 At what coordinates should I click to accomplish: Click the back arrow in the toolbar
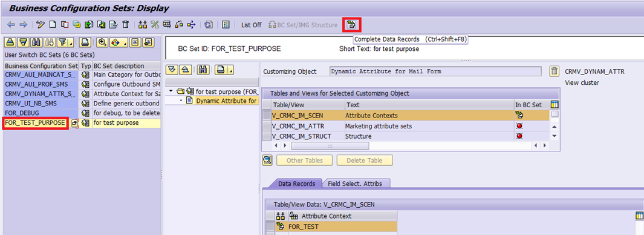pyautogui.click(x=11, y=25)
